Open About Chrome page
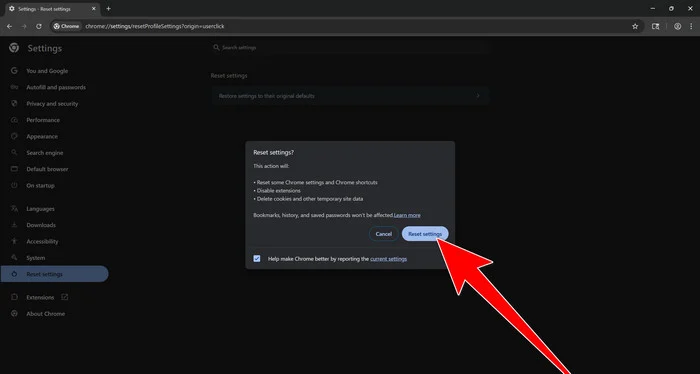Screen dimensions: 700x374 coord(45,314)
